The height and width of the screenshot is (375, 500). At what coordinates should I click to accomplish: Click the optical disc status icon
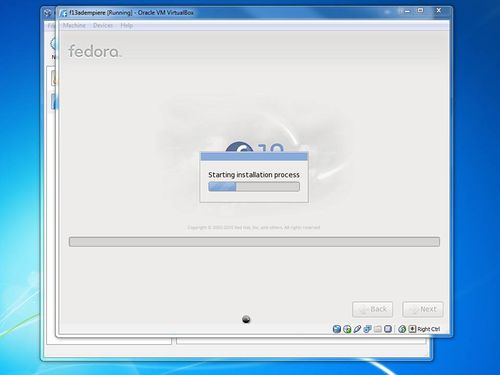tap(347, 329)
